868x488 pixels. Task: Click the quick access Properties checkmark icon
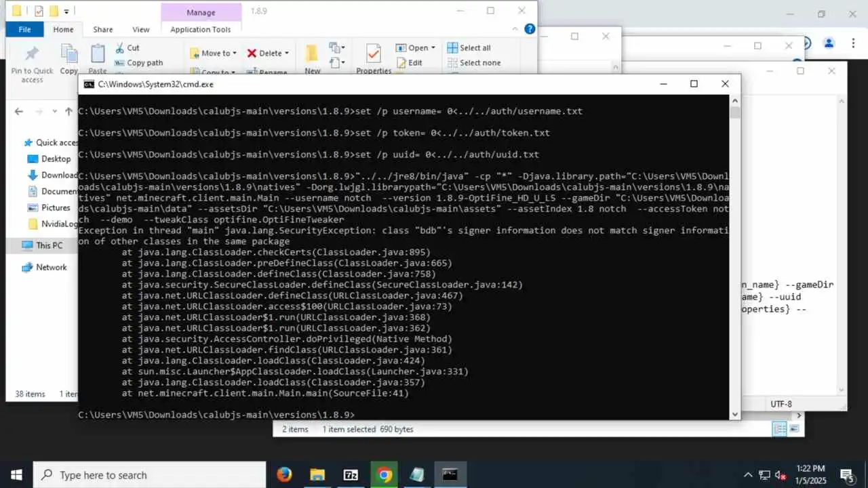click(x=38, y=11)
